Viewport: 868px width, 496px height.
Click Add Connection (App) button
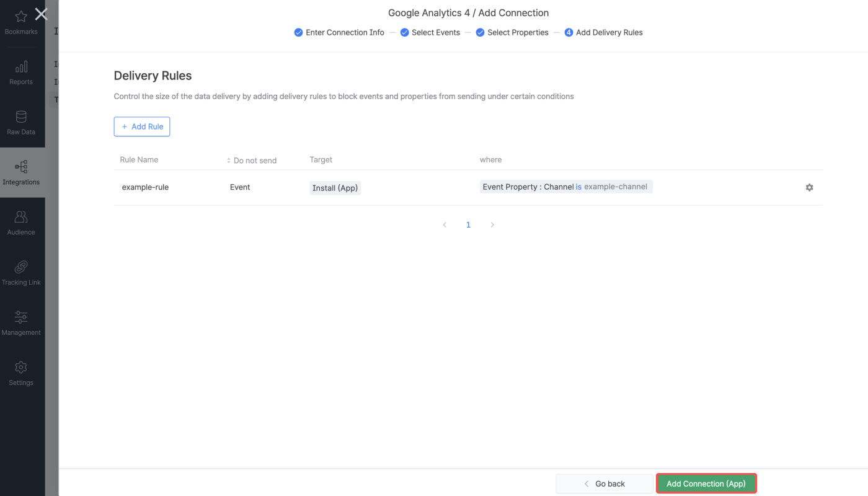click(x=706, y=484)
